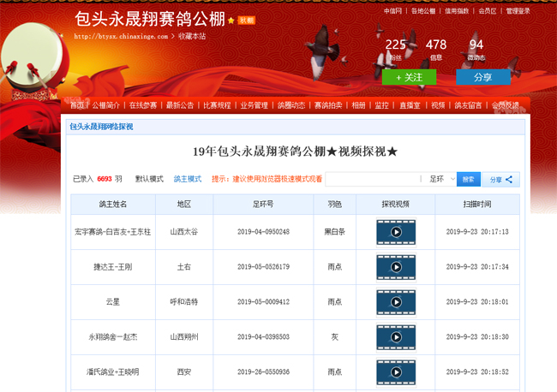Viewport: 557px width, 392px height.
Task: Go to 比赛规程 in the navigation bar
Action: [x=217, y=105]
